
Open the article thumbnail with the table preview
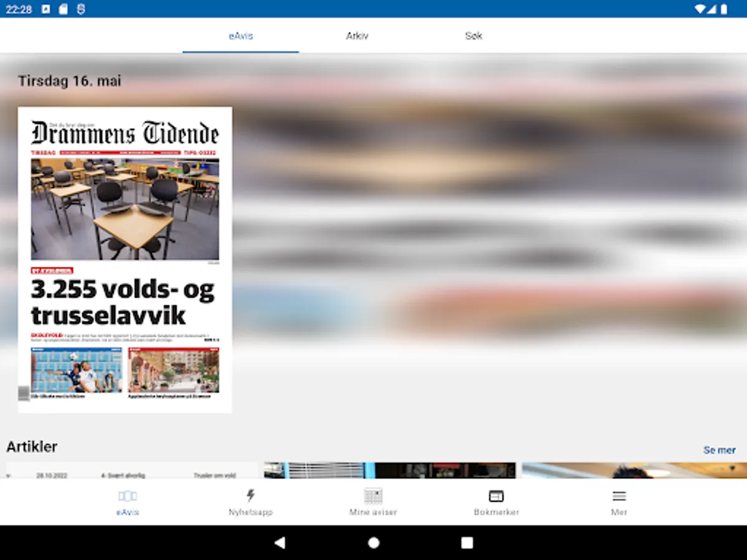tap(132, 470)
